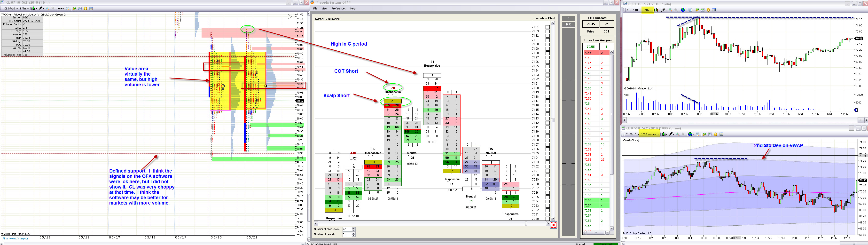Open the File menu in Preveda Systems OFA
This screenshot has height=245, width=868.
tap(315, 8)
